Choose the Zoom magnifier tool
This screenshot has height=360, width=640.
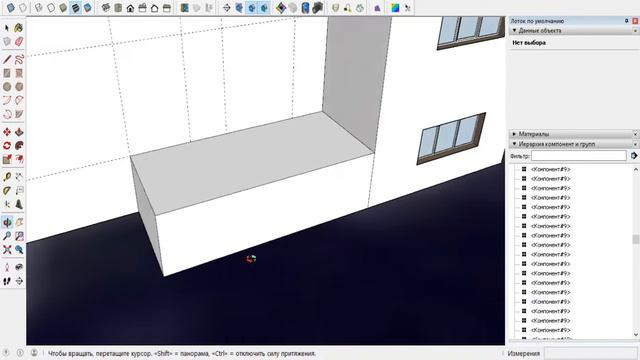tap(7, 236)
